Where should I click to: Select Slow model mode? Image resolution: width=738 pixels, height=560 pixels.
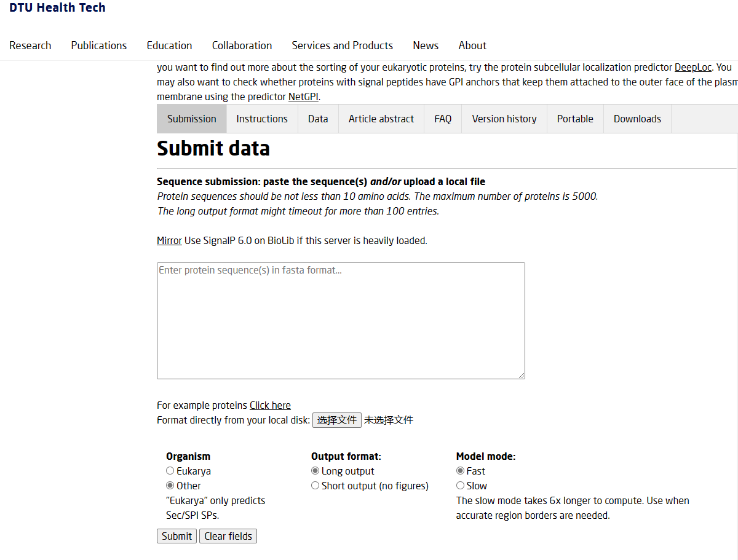460,486
